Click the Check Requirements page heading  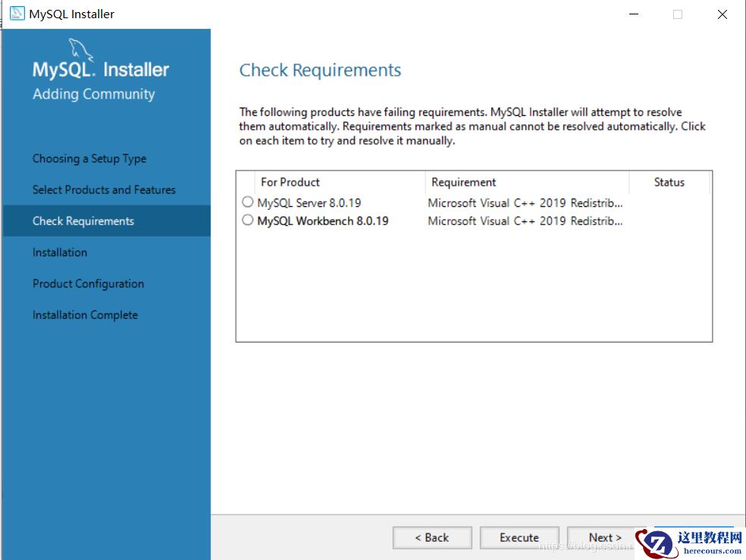point(320,70)
